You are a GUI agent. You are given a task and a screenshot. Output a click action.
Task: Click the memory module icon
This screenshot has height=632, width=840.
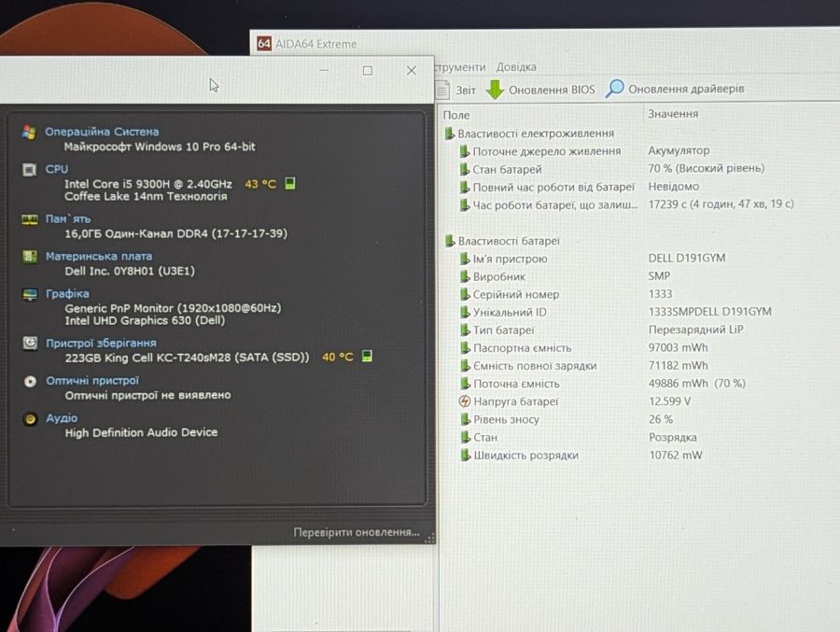(x=30, y=219)
